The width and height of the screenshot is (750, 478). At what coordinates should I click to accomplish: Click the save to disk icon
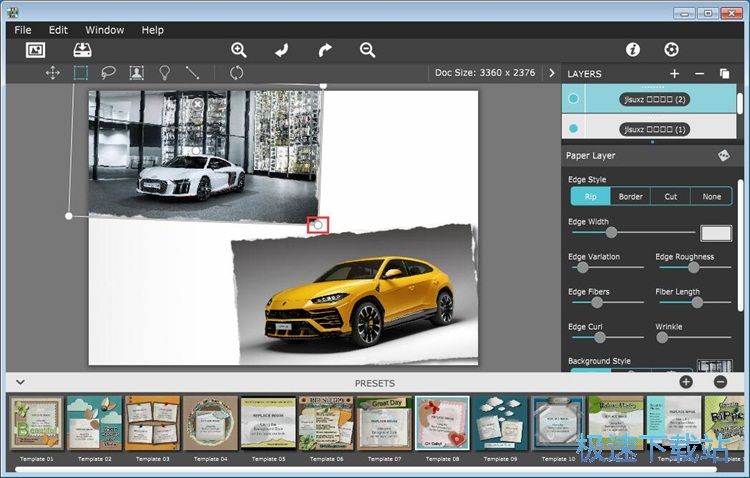(82, 50)
